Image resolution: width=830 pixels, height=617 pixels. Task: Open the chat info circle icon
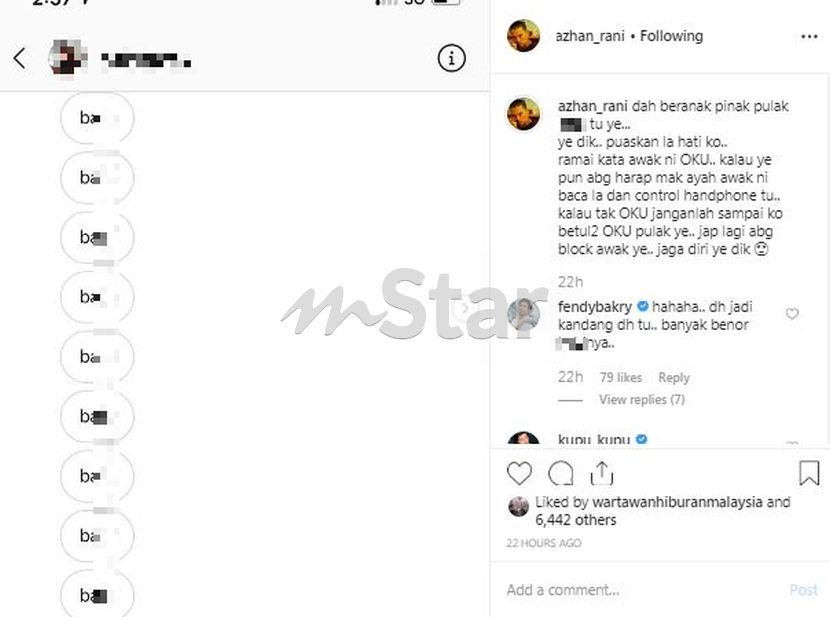[452, 58]
